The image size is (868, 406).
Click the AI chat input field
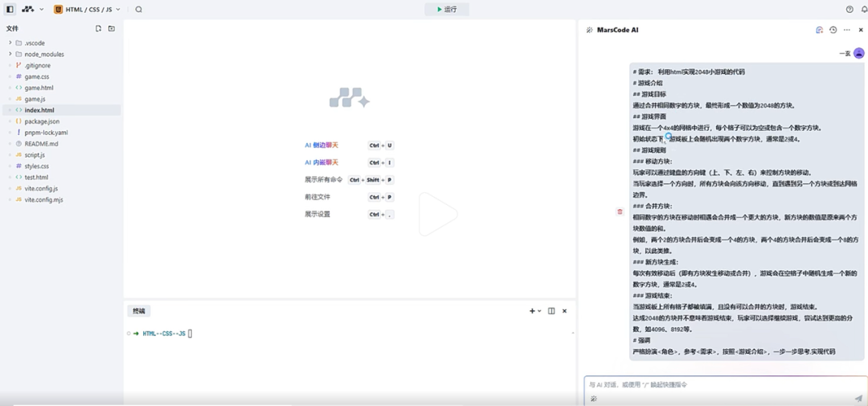[725, 384]
